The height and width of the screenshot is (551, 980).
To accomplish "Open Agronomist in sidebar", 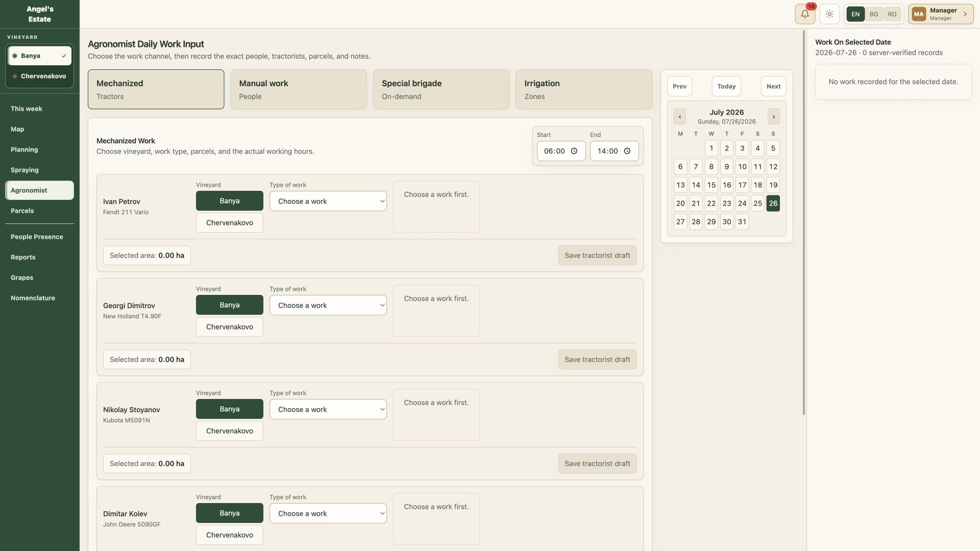I will 39,190.
